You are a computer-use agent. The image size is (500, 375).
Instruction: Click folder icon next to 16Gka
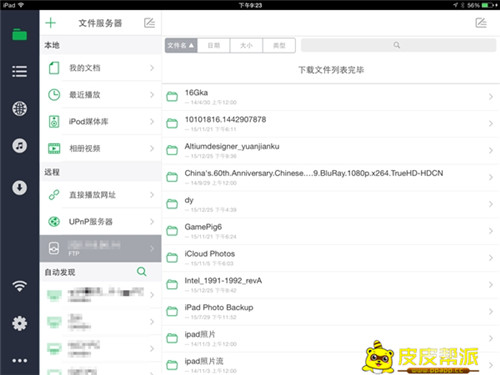pyautogui.click(x=172, y=97)
